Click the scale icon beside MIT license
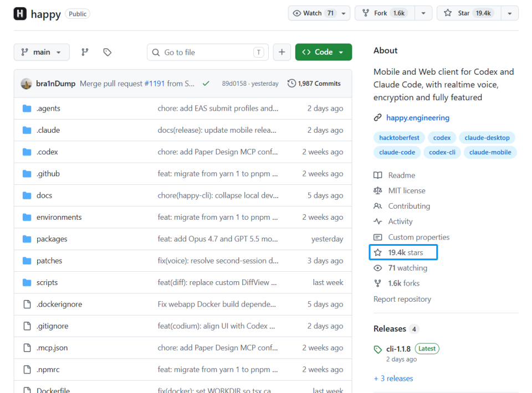This screenshot has height=393, width=532. pos(377,190)
